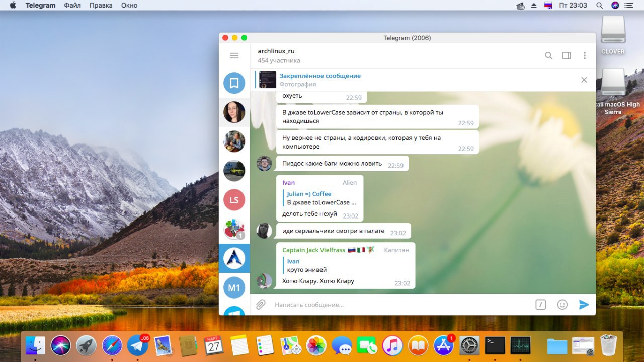Click avatar beside 'Хотю Клару' message
644x362 pixels.
tap(264, 281)
